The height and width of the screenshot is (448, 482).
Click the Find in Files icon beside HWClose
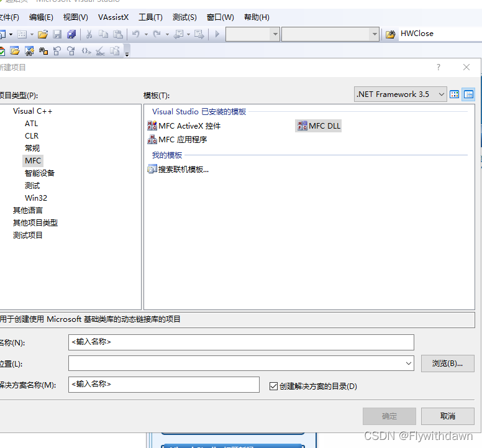click(x=391, y=34)
